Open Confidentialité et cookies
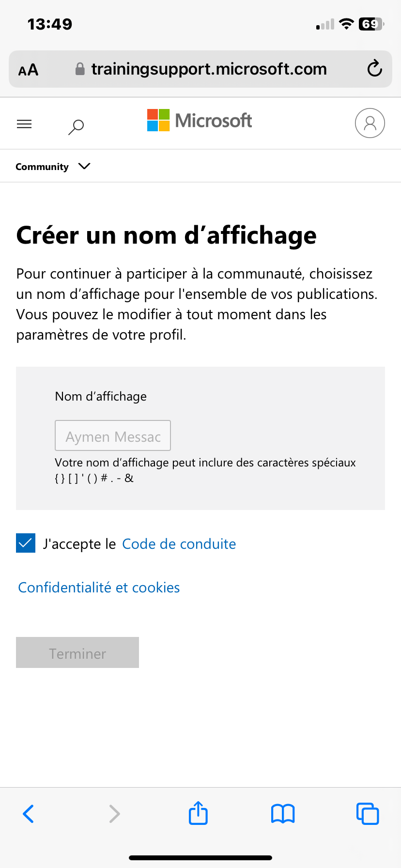The width and height of the screenshot is (401, 868). coord(99,587)
